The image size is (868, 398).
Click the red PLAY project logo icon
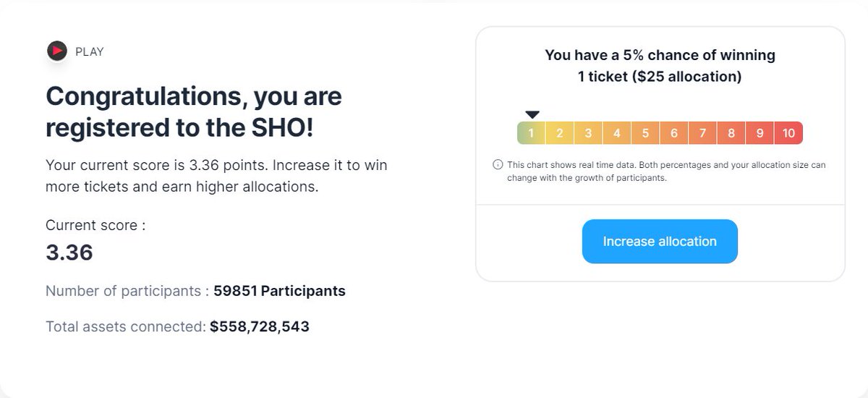pyautogui.click(x=56, y=51)
